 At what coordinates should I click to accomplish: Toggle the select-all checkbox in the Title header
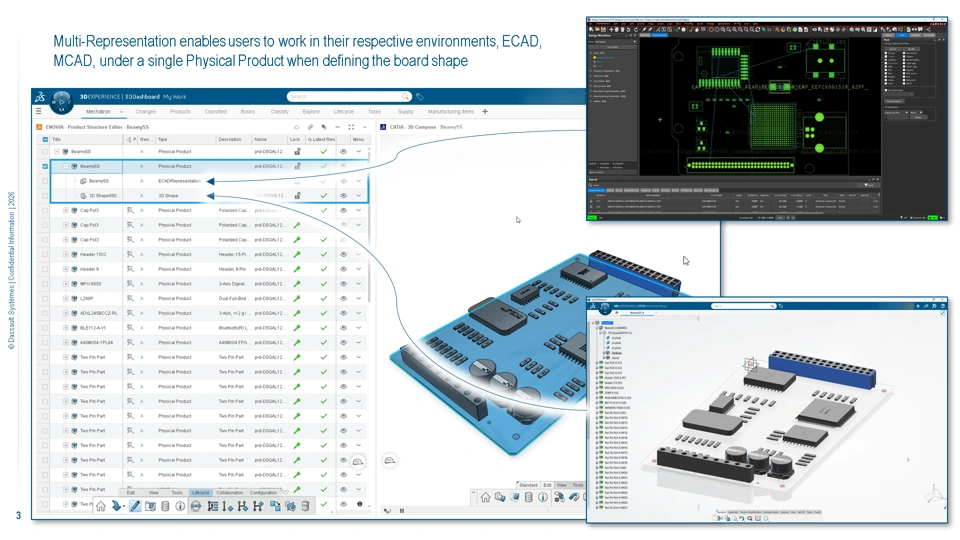[45, 140]
